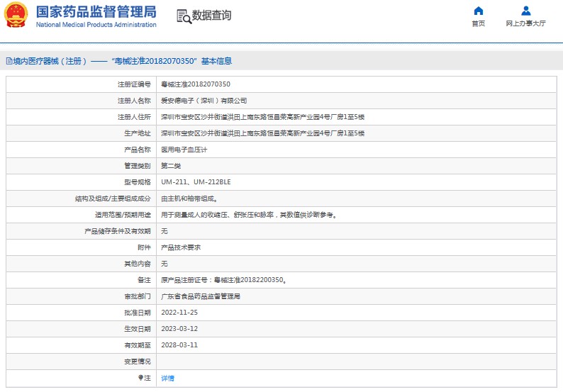
Task: Click the 审批部门 label
Action: 138,296
